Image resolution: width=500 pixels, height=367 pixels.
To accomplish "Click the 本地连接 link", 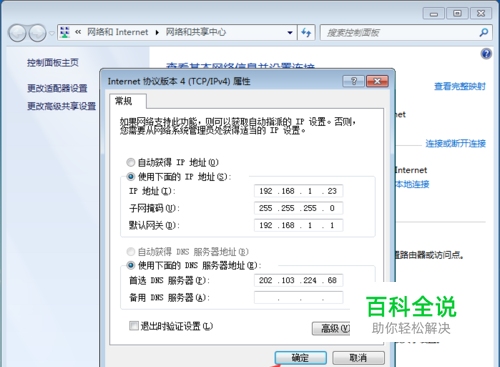I will 412,184.
